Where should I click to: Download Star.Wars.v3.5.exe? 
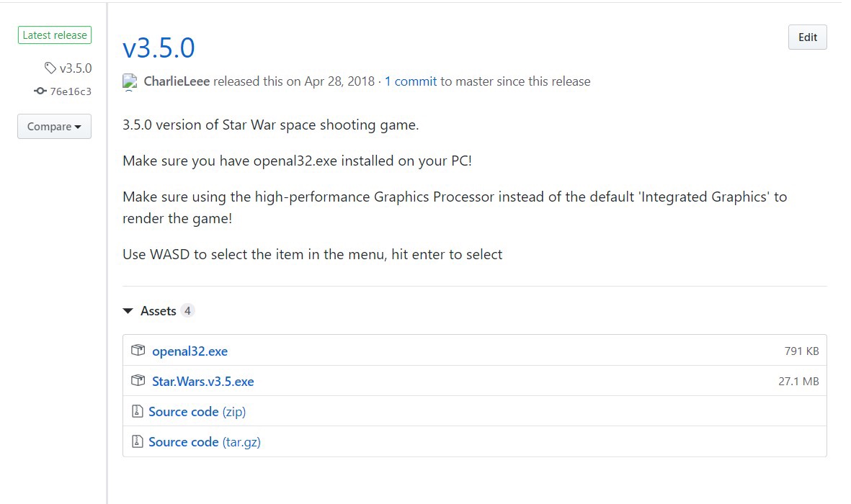(202, 382)
